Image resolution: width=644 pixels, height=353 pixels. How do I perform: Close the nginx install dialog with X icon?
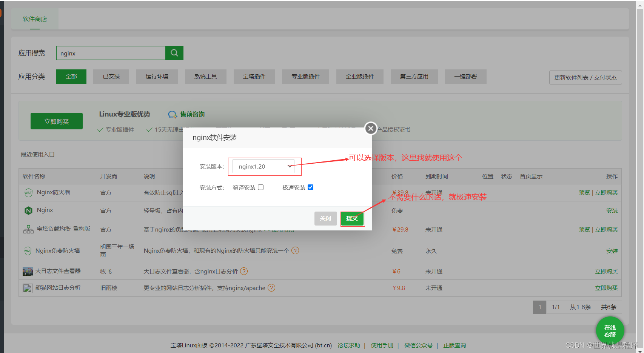(x=371, y=129)
